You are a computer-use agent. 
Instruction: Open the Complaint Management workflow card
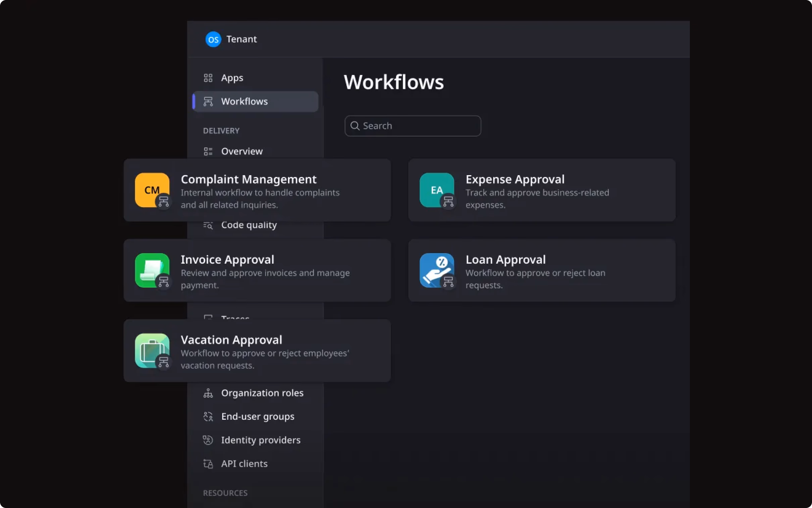click(257, 190)
